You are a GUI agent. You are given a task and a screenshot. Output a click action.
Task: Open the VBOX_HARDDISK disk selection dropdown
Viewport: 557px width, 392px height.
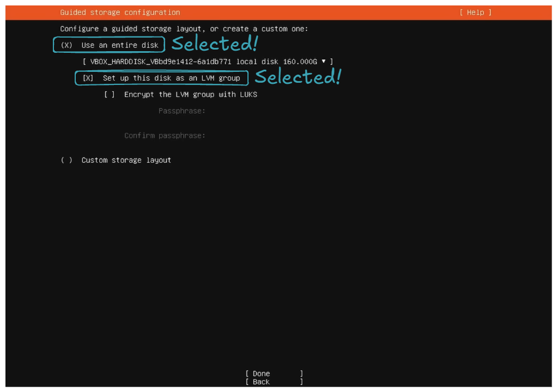tap(207, 62)
